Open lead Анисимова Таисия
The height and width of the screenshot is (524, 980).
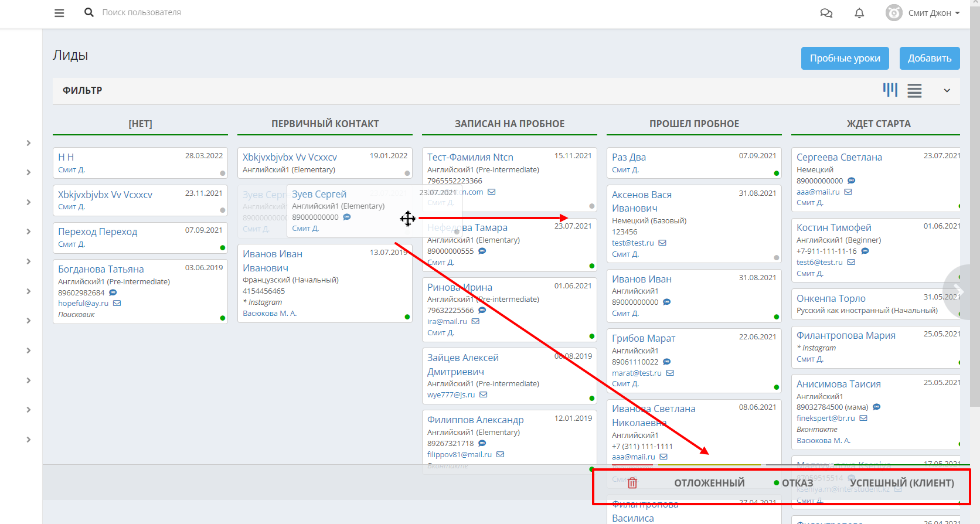coord(839,384)
